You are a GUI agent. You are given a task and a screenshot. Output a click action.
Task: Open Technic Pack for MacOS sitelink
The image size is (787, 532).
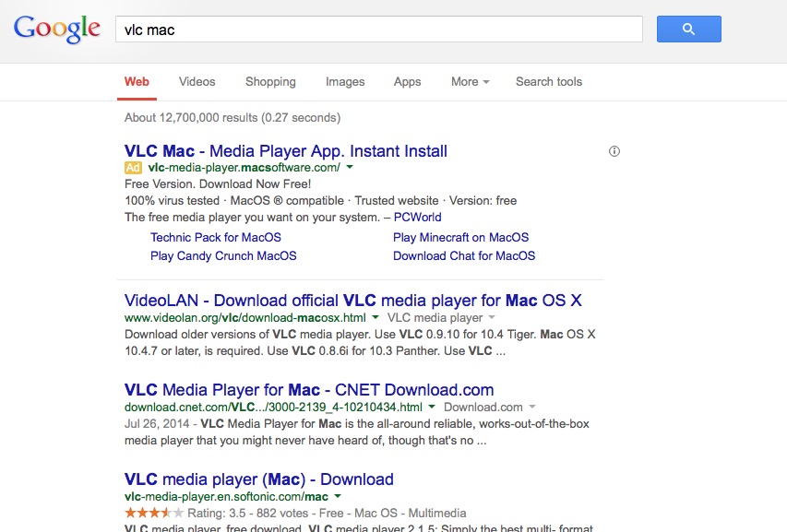(216, 237)
